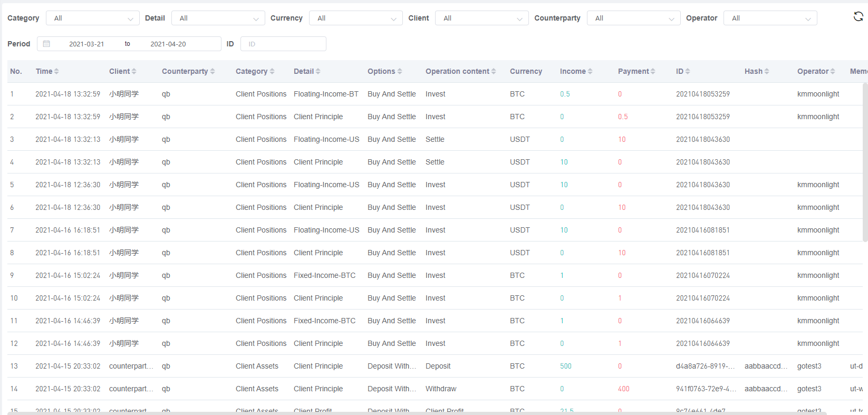Viewport: 868px width, 415px height.
Task: Click gotest3 operator in row 13
Action: click(x=809, y=366)
